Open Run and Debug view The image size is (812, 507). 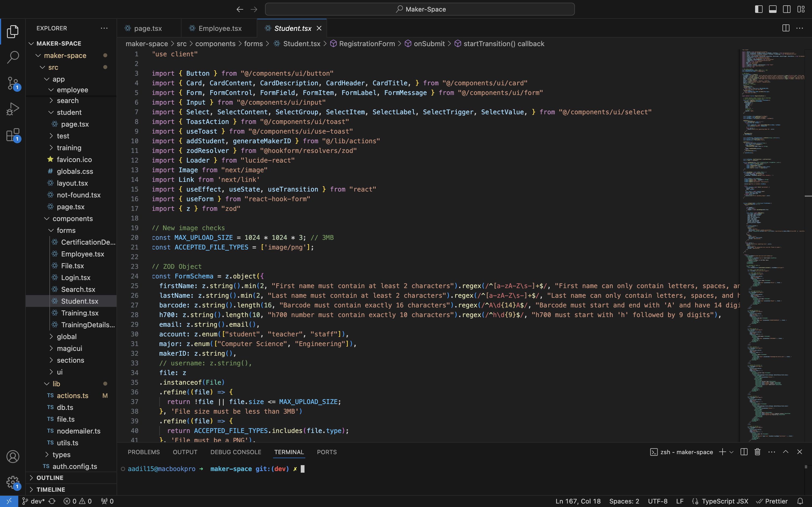[13, 109]
